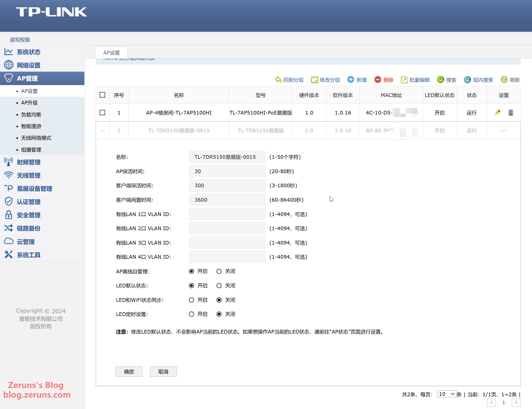Set AP离线自管理 to 关闭
The width and height of the screenshot is (532, 409).
point(219,271)
